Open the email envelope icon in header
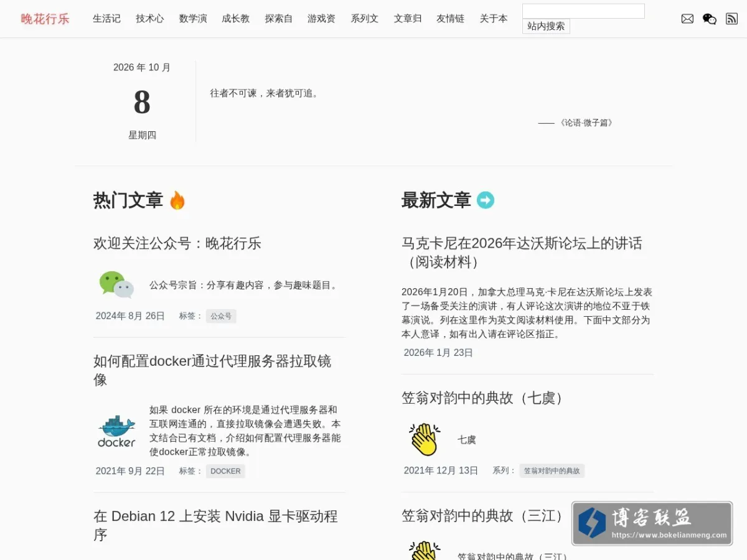Screen dimensions: 747x560 tap(687, 19)
